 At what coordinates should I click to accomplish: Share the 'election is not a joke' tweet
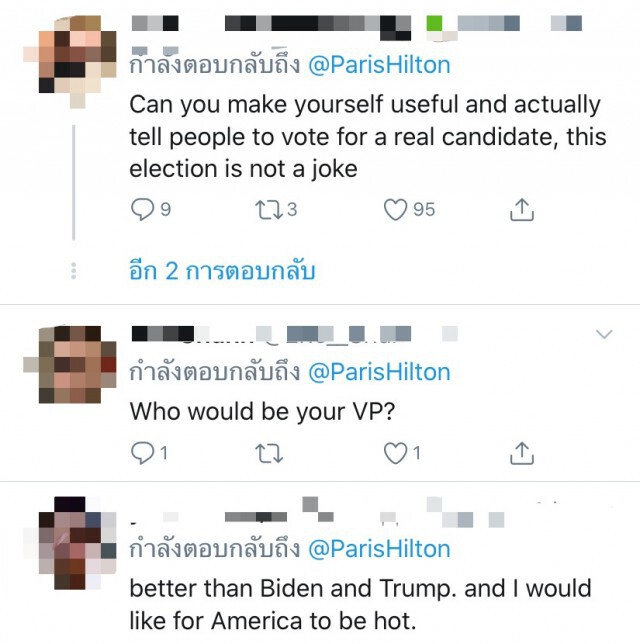coord(522,209)
